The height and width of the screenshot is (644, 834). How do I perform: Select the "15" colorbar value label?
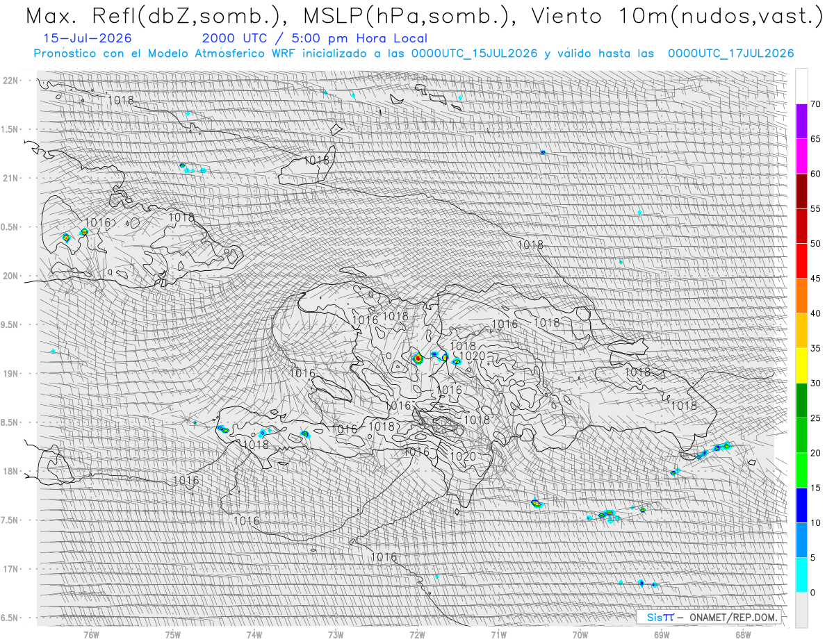pyautogui.click(x=816, y=488)
